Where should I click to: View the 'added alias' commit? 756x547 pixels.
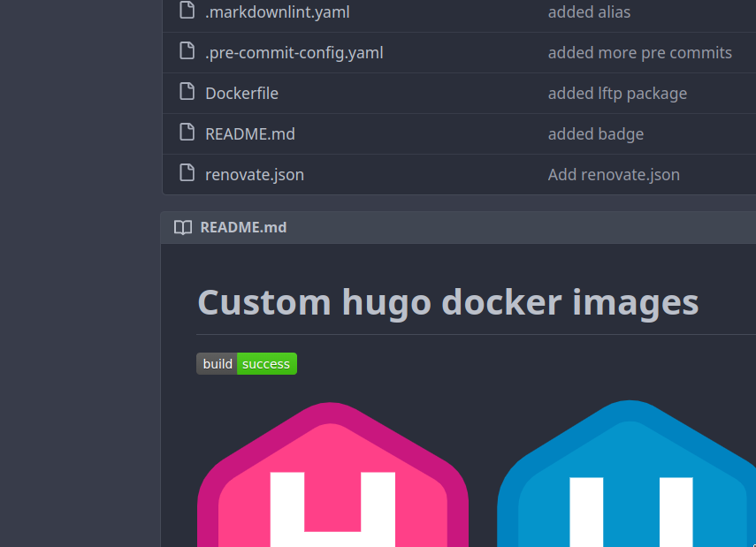[589, 12]
